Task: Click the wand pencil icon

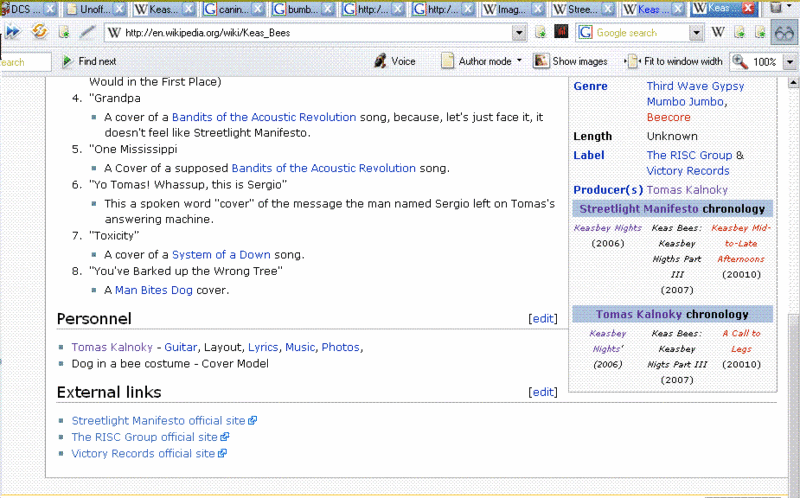Action: (87, 32)
